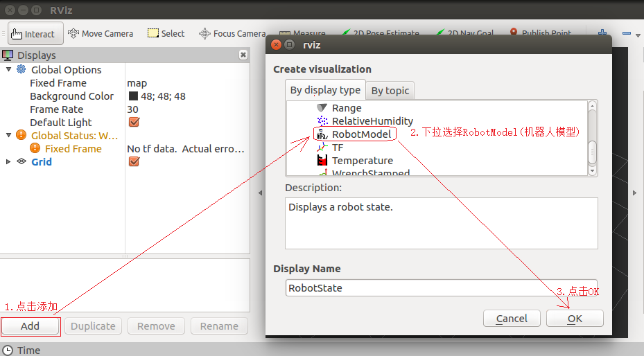Collapse the Global Options tree
The height and width of the screenshot is (356, 644).
pos(8,69)
